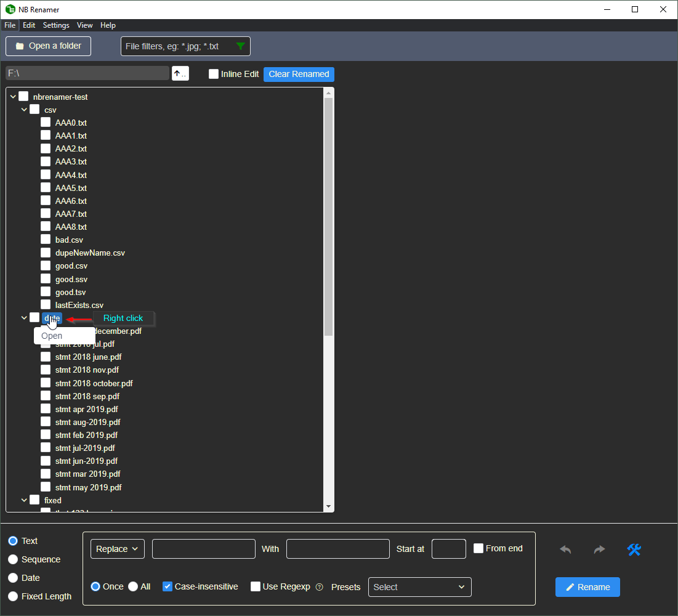This screenshot has width=678, height=616.
Task: Click the undo arrow icon
Action: coord(565,549)
